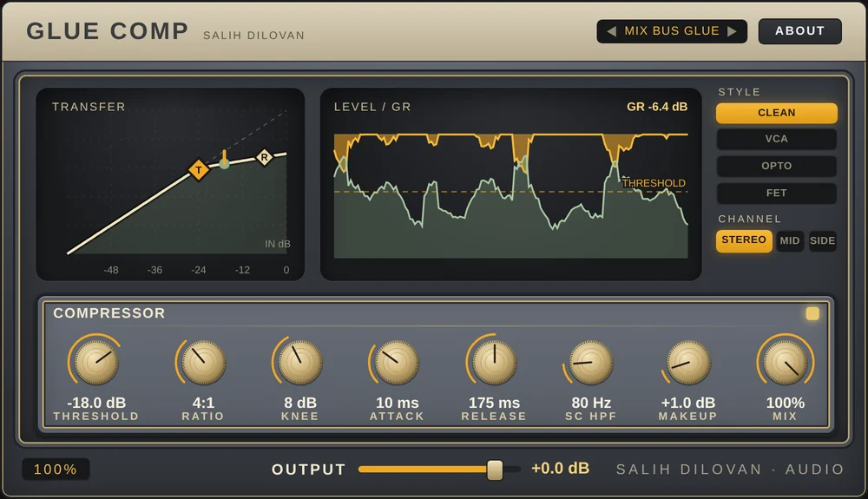Open the MIX BUS GLUE preset menu

click(672, 31)
